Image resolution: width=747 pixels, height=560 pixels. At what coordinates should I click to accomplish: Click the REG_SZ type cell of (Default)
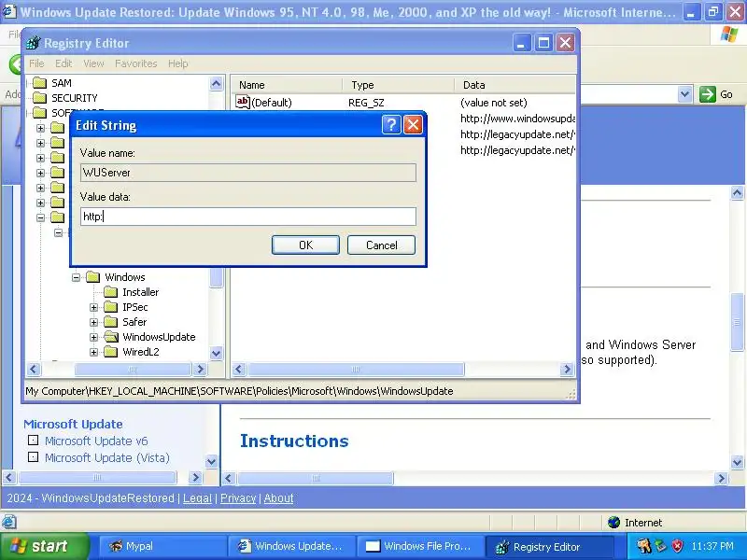(x=366, y=103)
